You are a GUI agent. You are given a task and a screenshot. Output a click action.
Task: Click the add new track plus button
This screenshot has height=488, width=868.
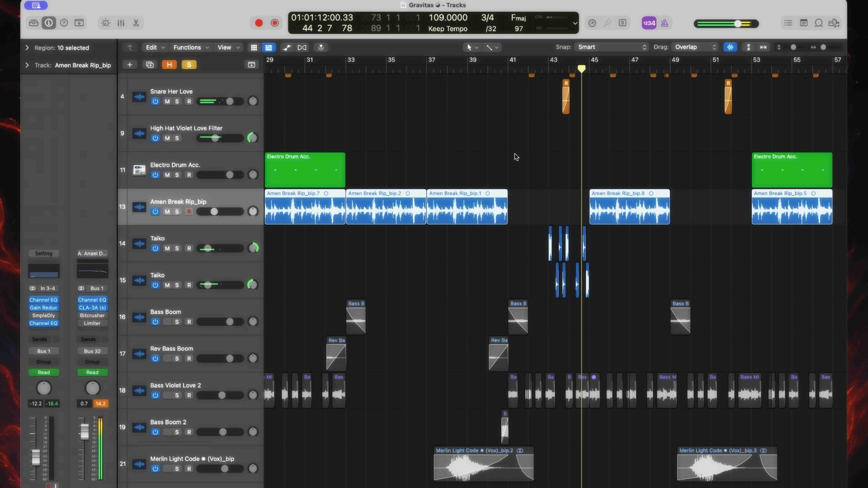pyautogui.click(x=130, y=65)
